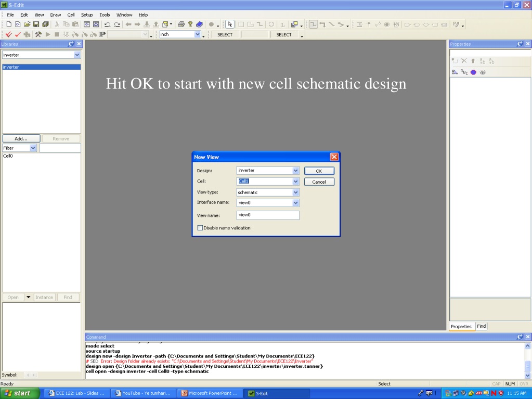Click the hammer and wrench tools icon
This screenshot has width=532, height=399.
[38, 34]
